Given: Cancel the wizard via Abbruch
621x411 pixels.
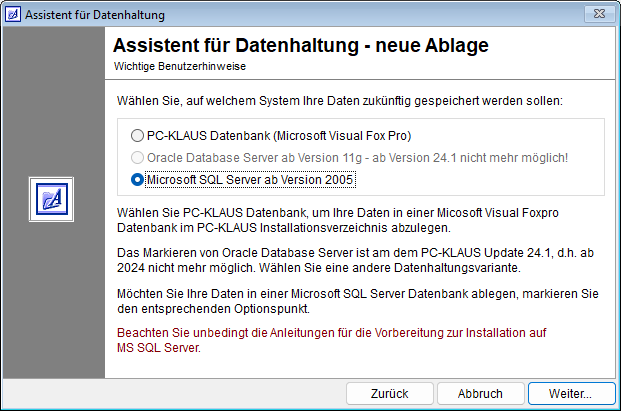Looking at the screenshot, I should point(481,394).
